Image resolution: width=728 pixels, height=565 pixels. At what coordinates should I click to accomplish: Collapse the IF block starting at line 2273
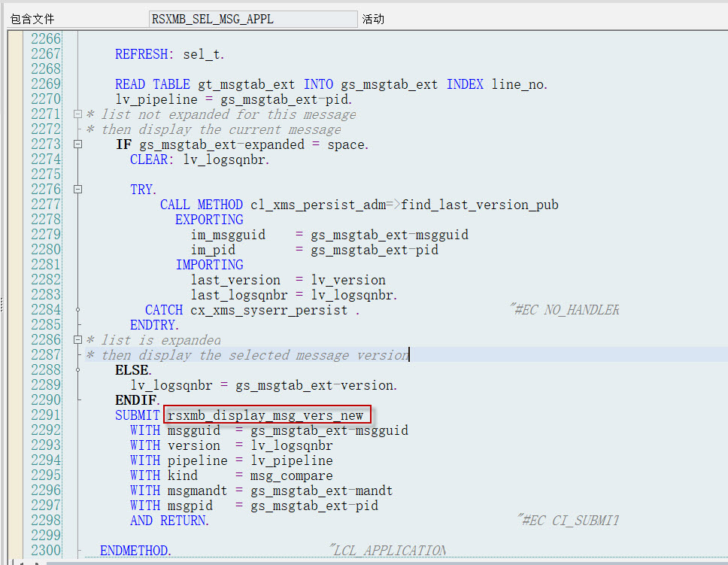[x=78, y=144]
